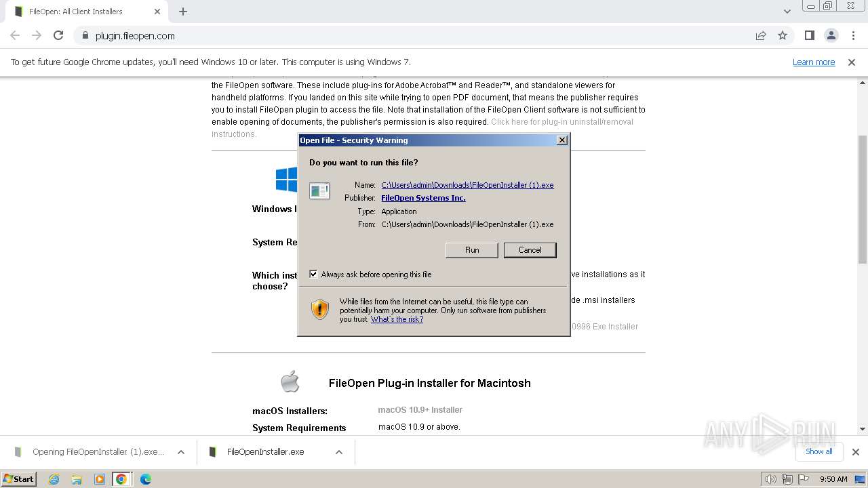Dismiss the Chrome update notification bar
This screenshot has height=488, width=868.
(852, 62)
